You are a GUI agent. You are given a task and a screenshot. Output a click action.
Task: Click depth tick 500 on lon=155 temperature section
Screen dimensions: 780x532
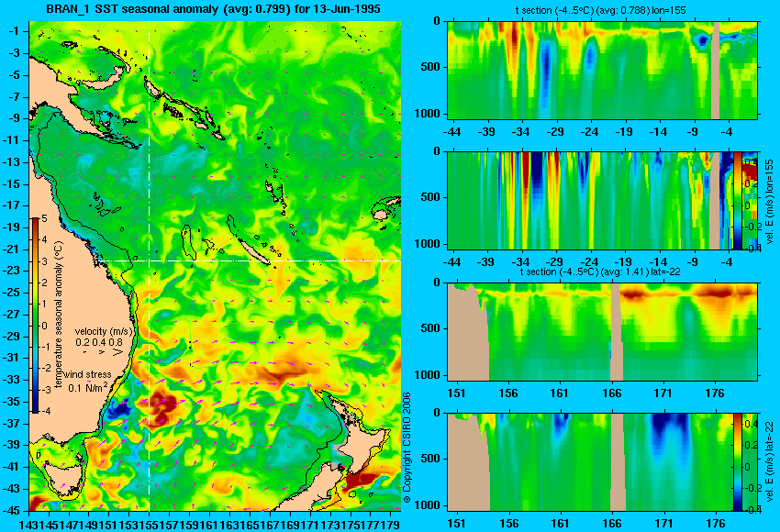[430, 67]
